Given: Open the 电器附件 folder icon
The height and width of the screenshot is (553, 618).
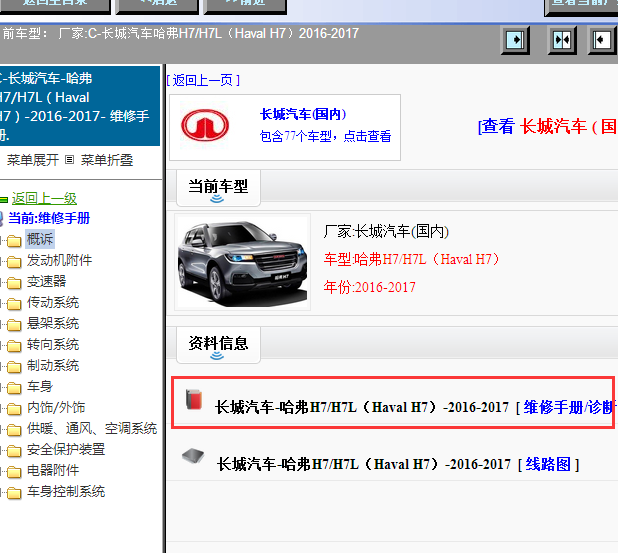Looking at the screenshot, I should tap(14, 471).
